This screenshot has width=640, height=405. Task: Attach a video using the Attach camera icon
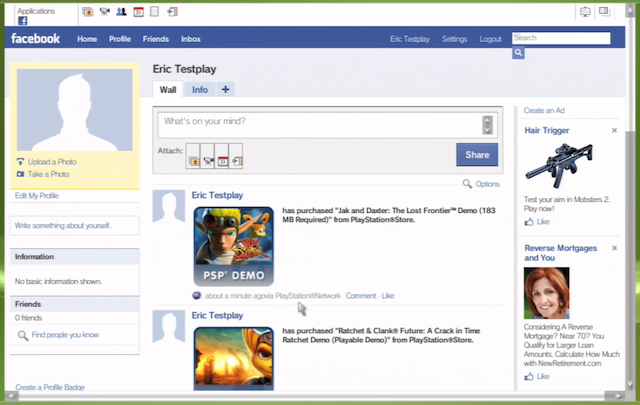(208, 161)
